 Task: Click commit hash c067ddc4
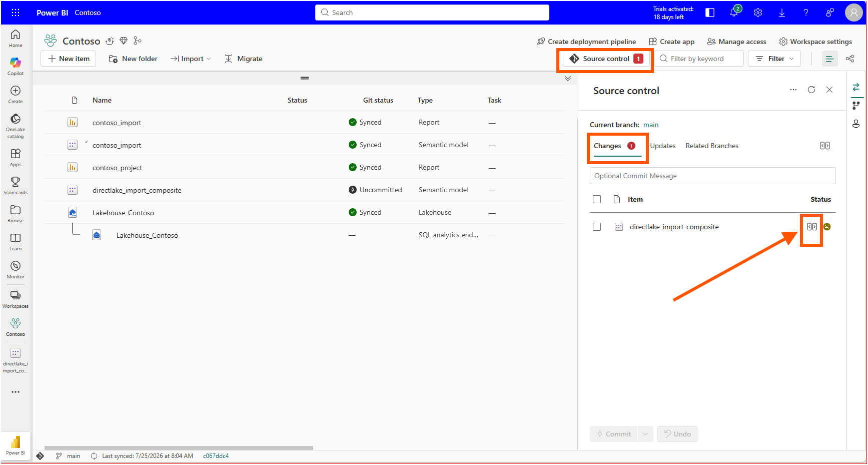[x=216, y=456]
